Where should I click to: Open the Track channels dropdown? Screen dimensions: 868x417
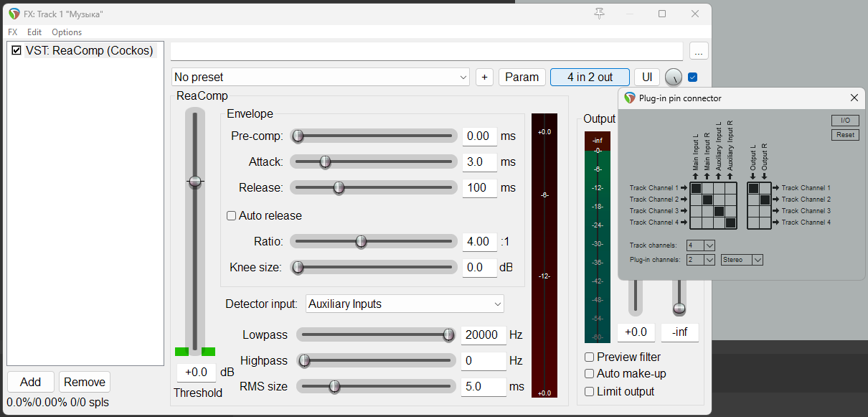701,245
